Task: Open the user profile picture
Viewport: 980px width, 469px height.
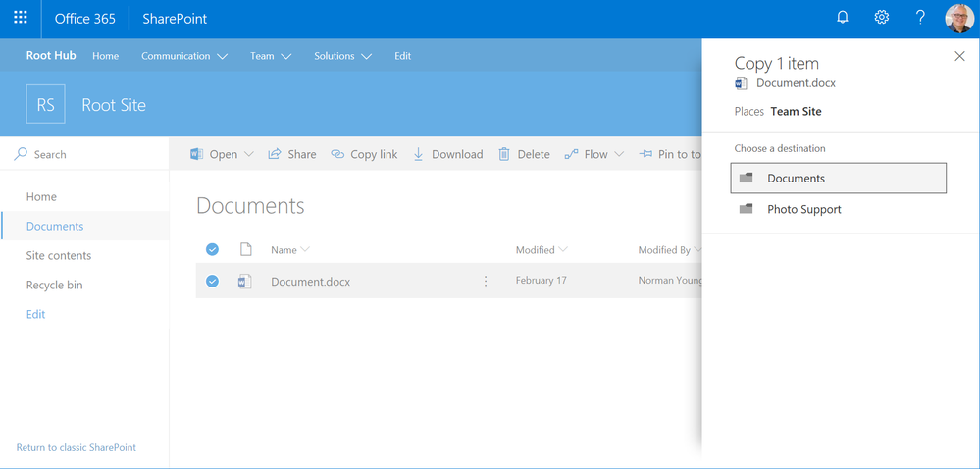Action: pyautogui.click(x=959, y=18)
